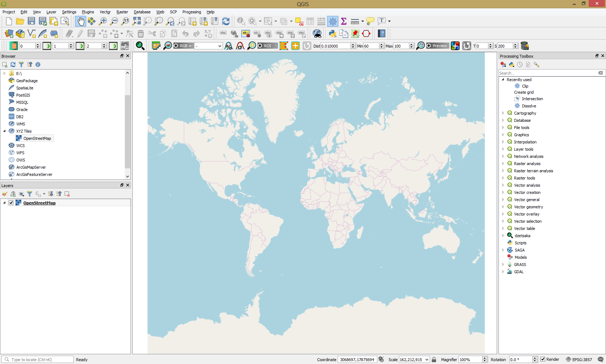Open a project using the folder icon
This screenshot has width=606, height=364.
(x=20, y=21)
